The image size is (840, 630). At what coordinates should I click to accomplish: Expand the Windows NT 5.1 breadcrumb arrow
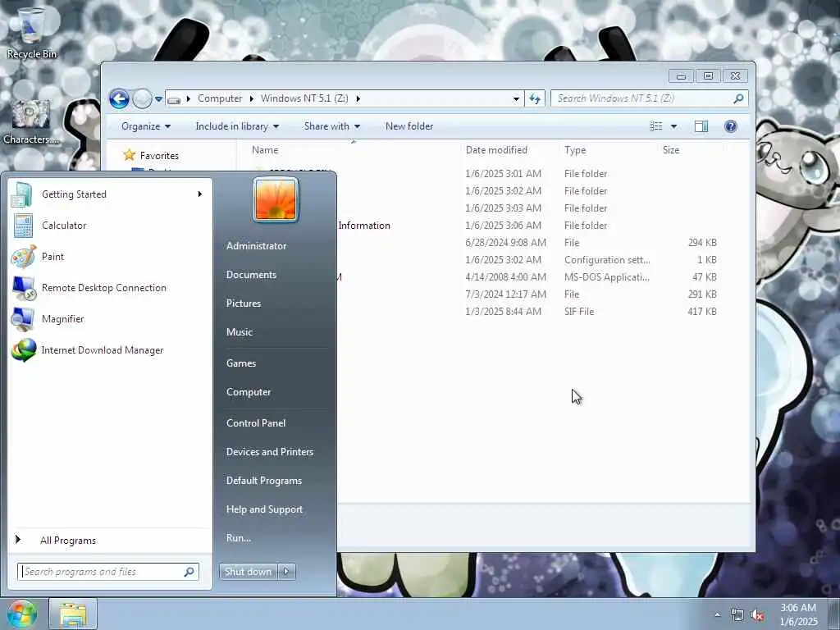click(358, 98)
